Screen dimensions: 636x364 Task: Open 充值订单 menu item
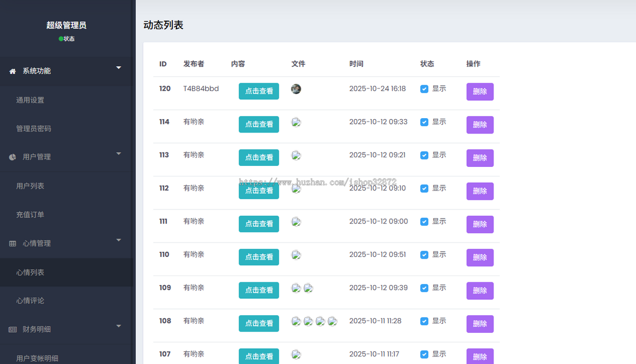[x=30, y=215]
